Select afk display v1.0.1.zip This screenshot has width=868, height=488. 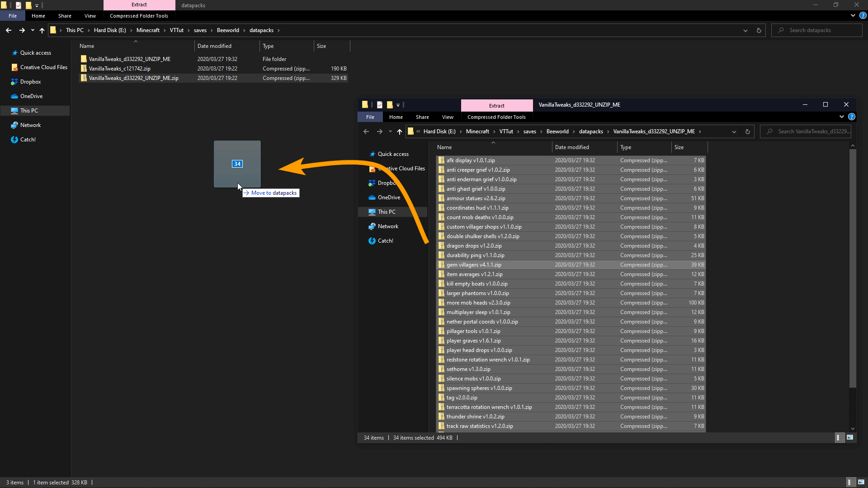(571, 160)
